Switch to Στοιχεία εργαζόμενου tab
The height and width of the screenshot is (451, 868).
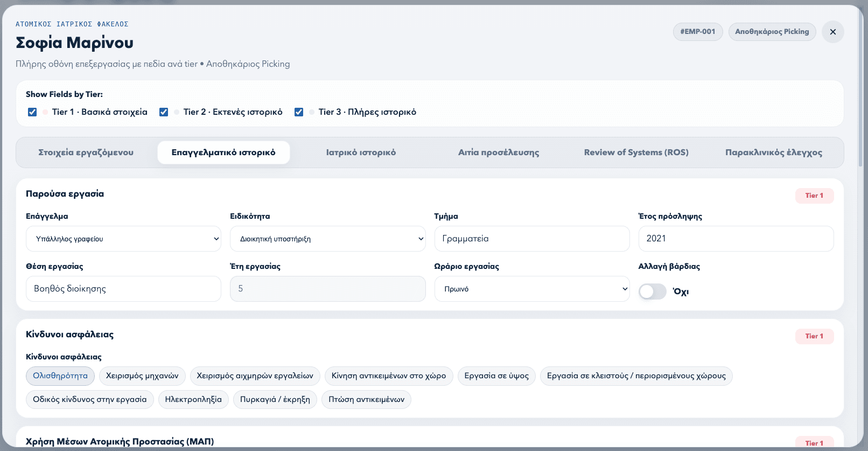pyautogui.click(x=86, y=152)
